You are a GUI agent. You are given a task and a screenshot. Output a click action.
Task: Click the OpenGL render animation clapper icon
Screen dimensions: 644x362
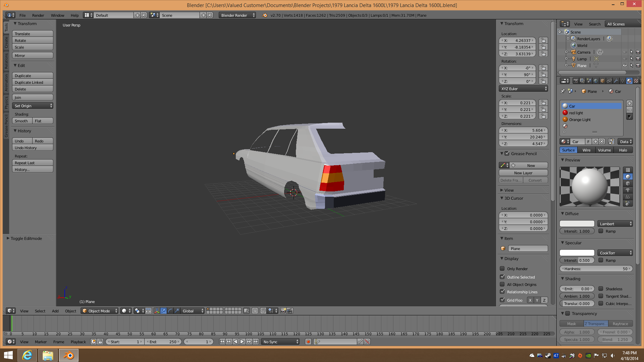(290, 311)
